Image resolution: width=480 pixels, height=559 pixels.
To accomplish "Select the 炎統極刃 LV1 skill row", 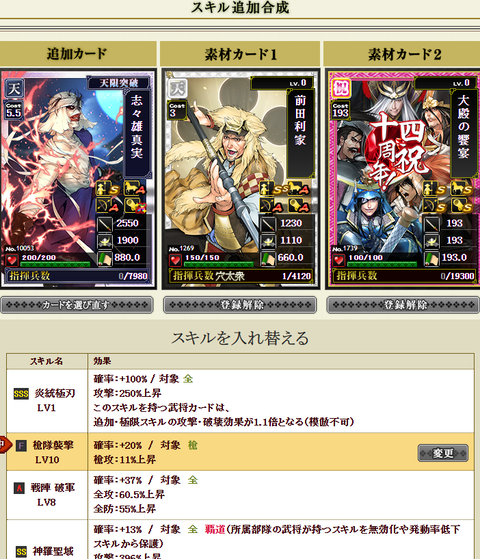I will (240, 401).
